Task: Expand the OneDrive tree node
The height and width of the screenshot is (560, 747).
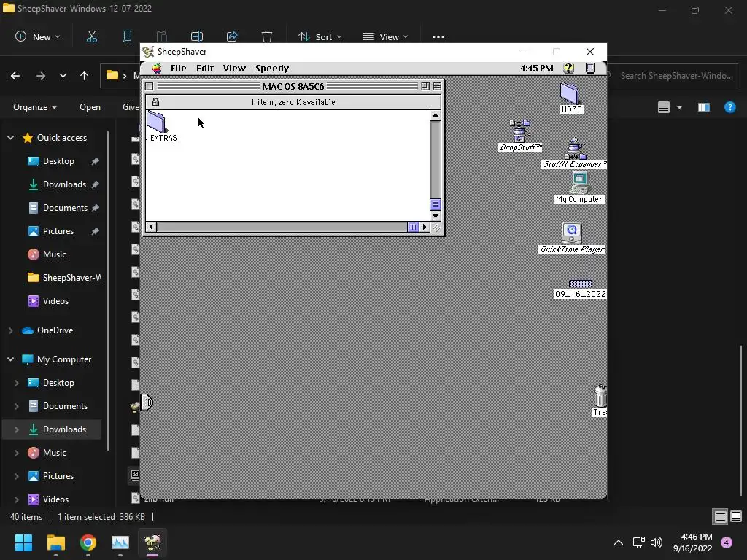Action: [10, 330]
